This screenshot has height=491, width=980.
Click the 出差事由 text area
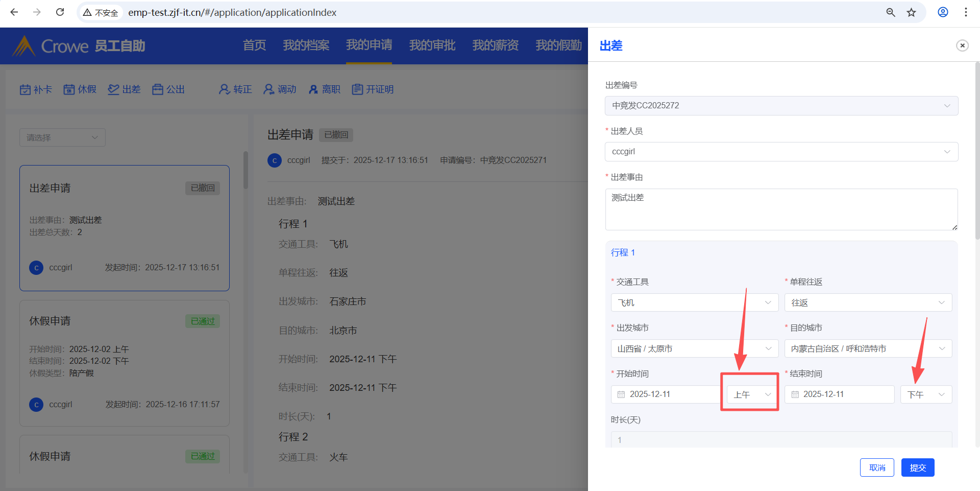point(781,209)
